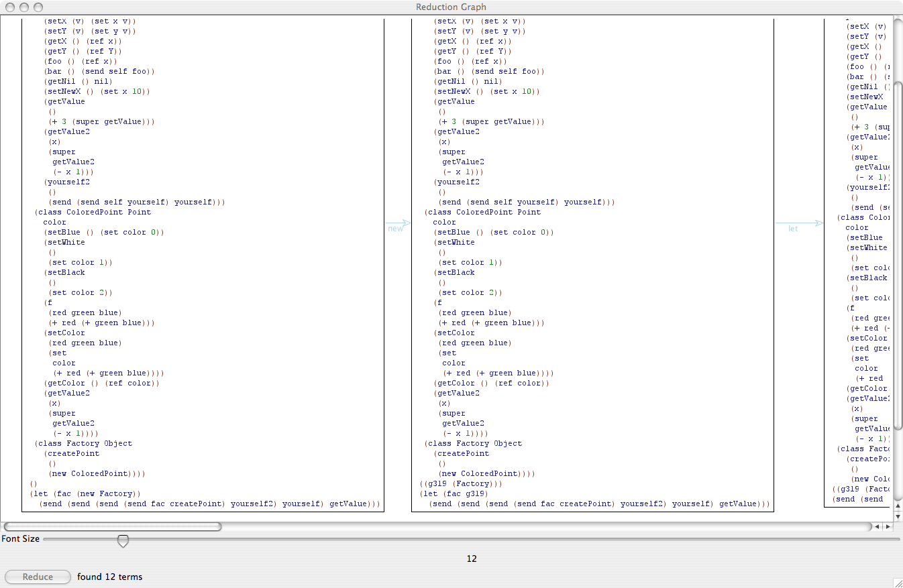Click "(class Factory Object" in left term
Screen dimensions: 903x588
click(x=83, y=443)
